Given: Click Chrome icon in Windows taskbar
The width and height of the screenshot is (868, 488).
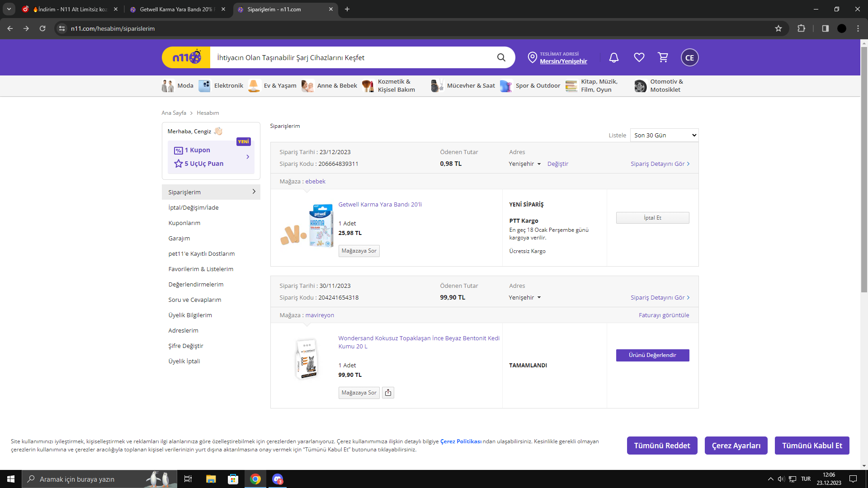Looking at the screenshot, I should [255, 479].
